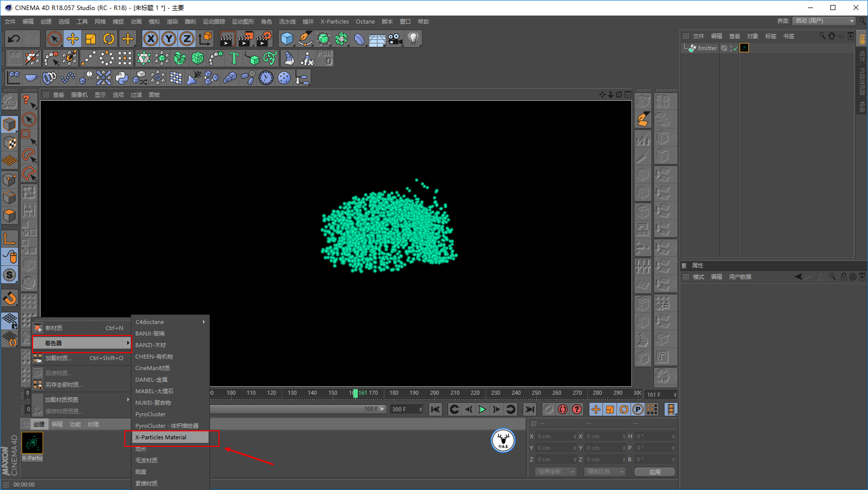Toggle X-axis lock
The image size is (868, 490).
tap(151, 39)
